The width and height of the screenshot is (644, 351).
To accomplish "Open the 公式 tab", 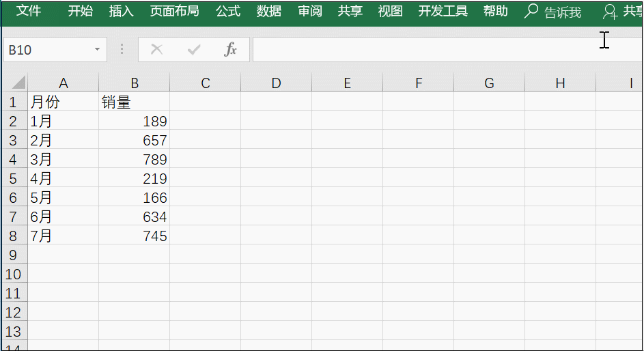I will click(x=228, y=11).
